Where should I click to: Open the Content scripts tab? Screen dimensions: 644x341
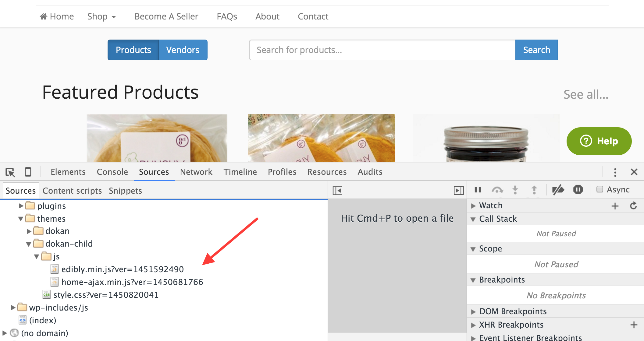72,191
